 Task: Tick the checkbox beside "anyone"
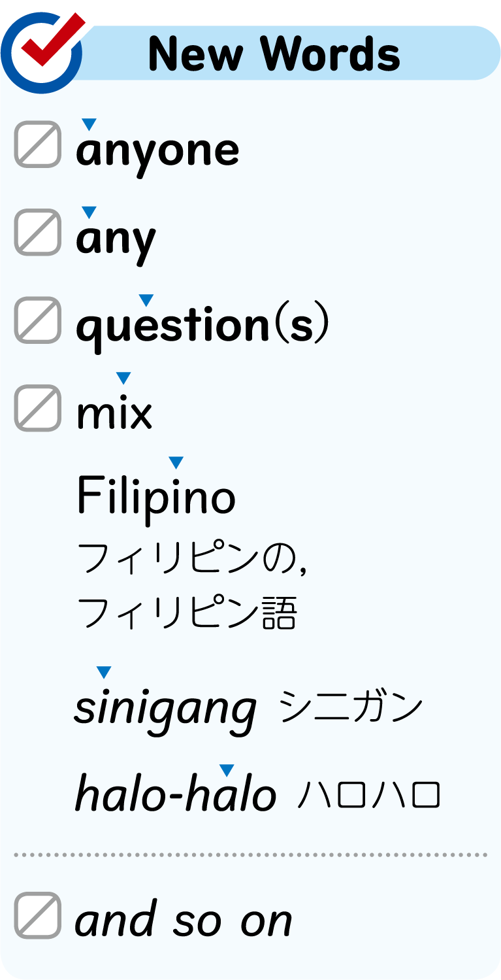tap(38, 144)
